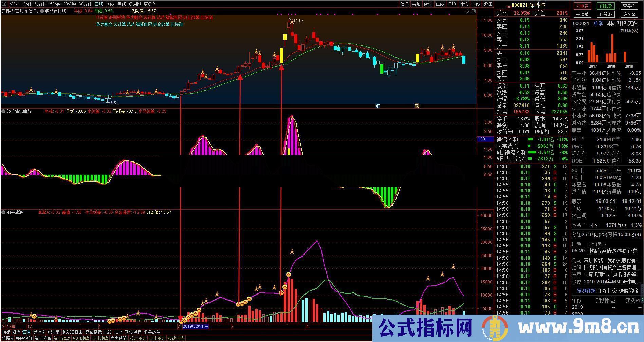Click the 经传捕捞季节 panel arrow icon
The image size is (644, 342).
coord(3,111)
